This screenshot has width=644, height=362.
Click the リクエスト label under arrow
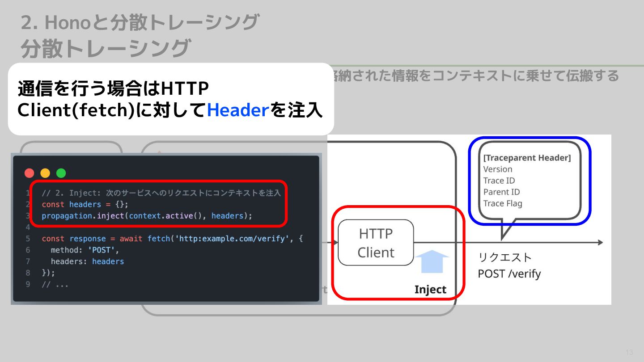(505, 257)
